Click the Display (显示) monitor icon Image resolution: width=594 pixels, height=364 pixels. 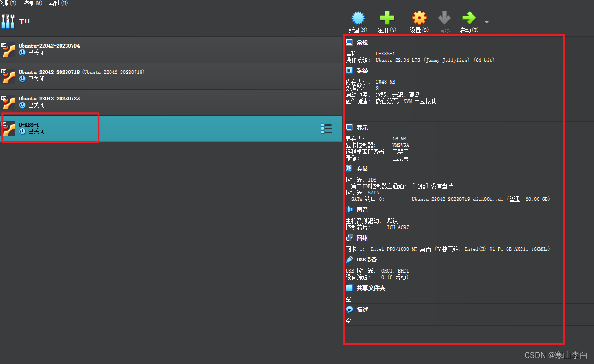pos(349,127)
